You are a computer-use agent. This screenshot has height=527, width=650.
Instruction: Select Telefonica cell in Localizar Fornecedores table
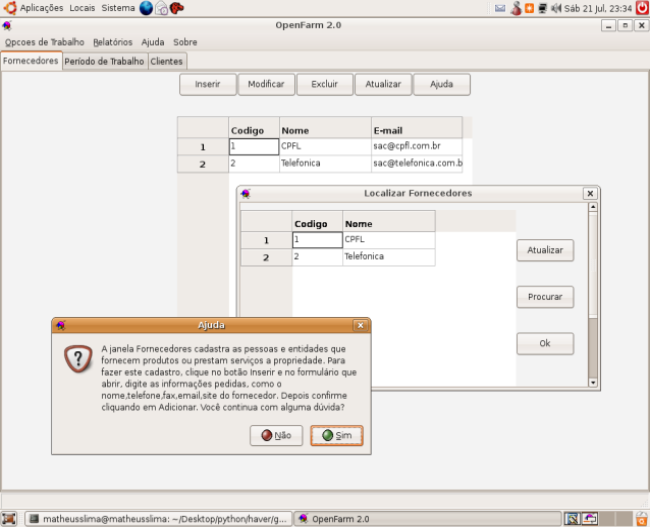(389, 257)
